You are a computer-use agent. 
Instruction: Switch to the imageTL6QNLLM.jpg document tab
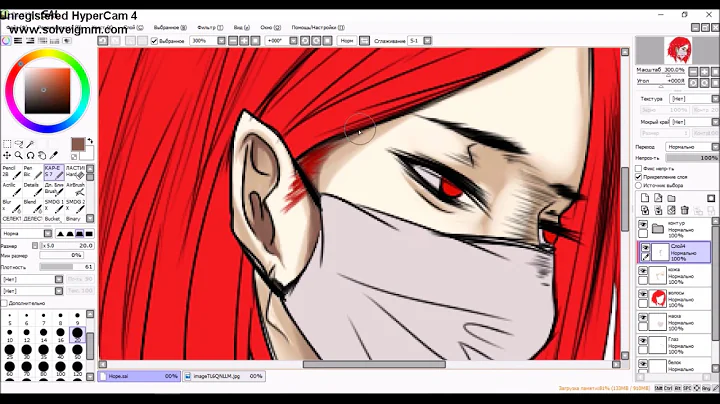click(x=224, y=376)
